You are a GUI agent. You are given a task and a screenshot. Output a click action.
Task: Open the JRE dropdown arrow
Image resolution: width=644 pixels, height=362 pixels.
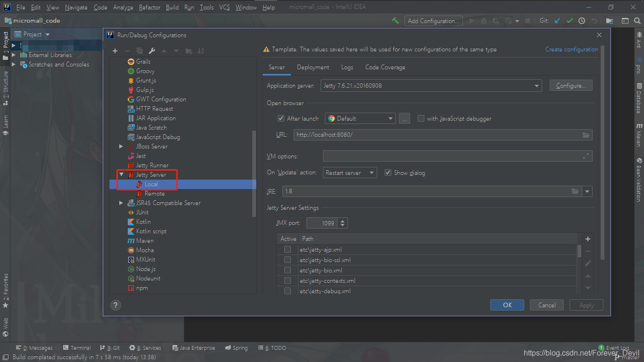coord(587,191)
